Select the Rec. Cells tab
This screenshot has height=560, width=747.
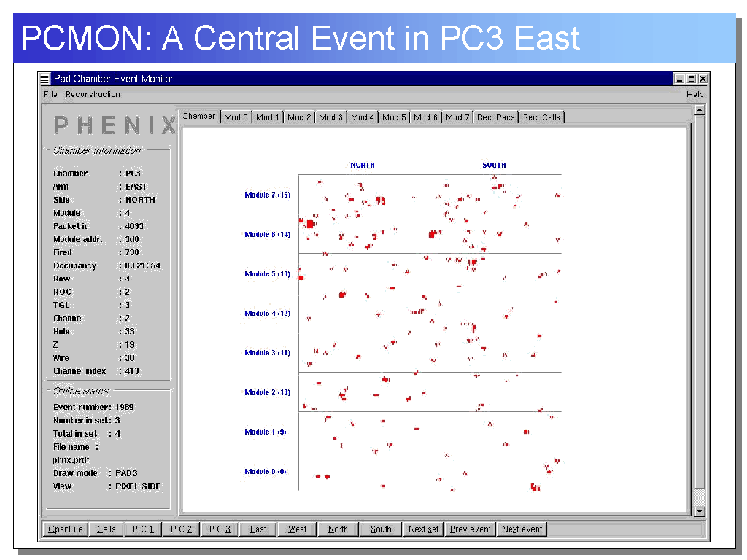pos(541,117)
